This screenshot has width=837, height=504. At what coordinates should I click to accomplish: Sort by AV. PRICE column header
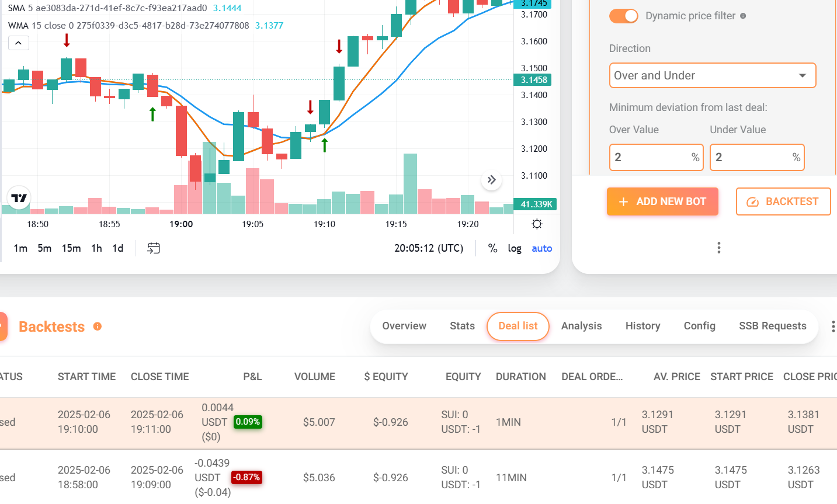[x=677, y=377]
